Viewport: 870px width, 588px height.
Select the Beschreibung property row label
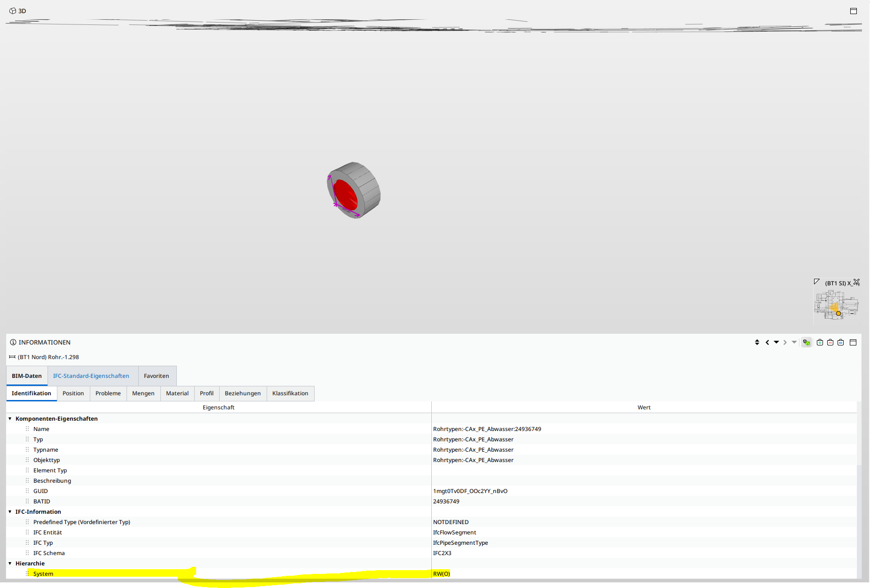(x=52, y=481)
